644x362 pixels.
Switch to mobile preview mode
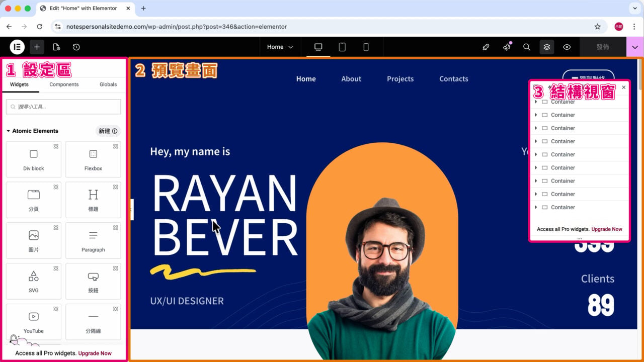tap(366, 47)
